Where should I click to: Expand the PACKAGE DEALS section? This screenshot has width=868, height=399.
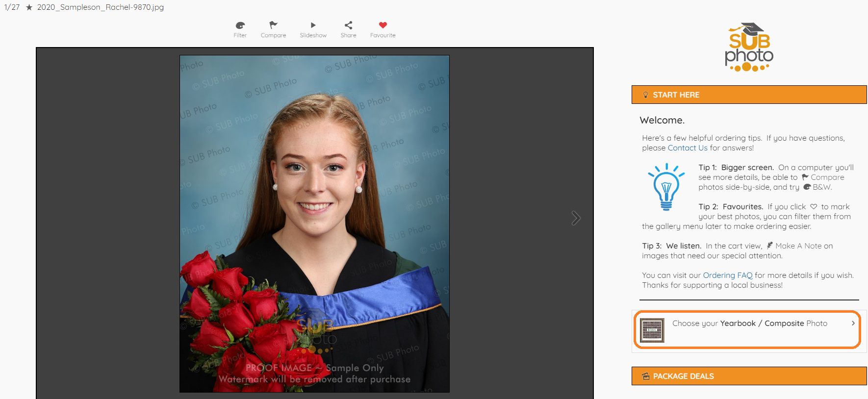(749, 376)
